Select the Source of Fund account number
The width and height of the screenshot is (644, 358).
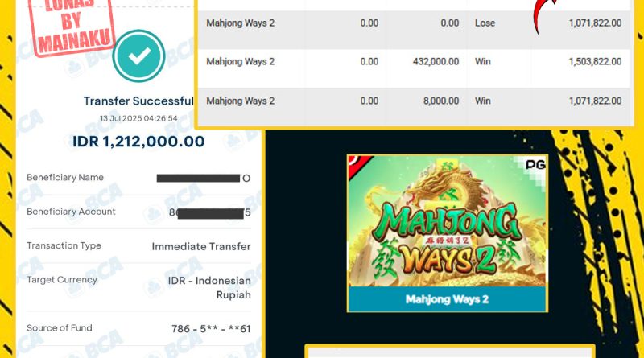pyautogui.click(x=211, y=329)
